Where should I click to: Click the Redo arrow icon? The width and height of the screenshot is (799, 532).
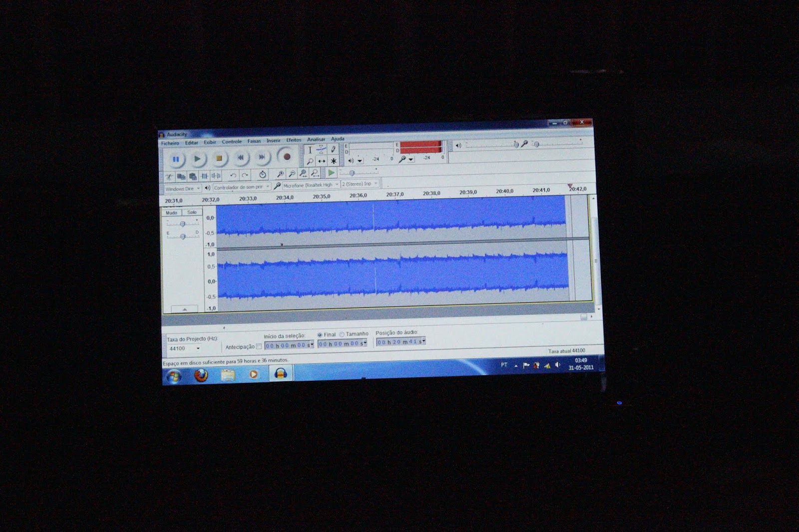click(x=245, y=175)
